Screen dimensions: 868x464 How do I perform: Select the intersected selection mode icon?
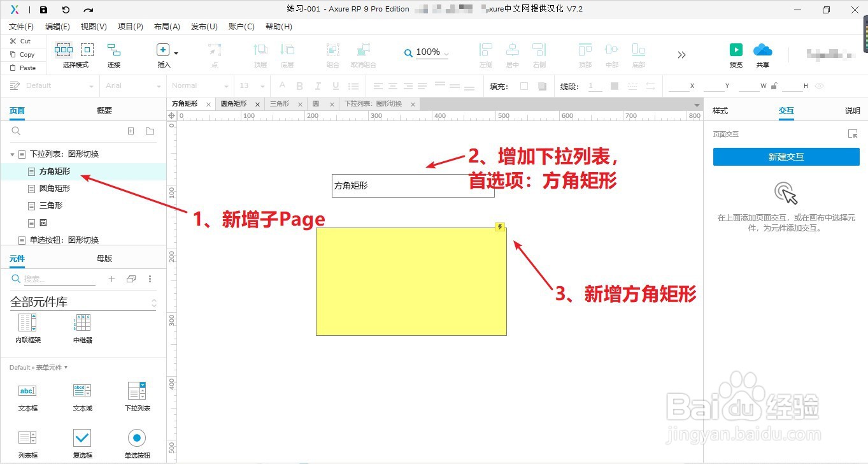pos(63,50)
